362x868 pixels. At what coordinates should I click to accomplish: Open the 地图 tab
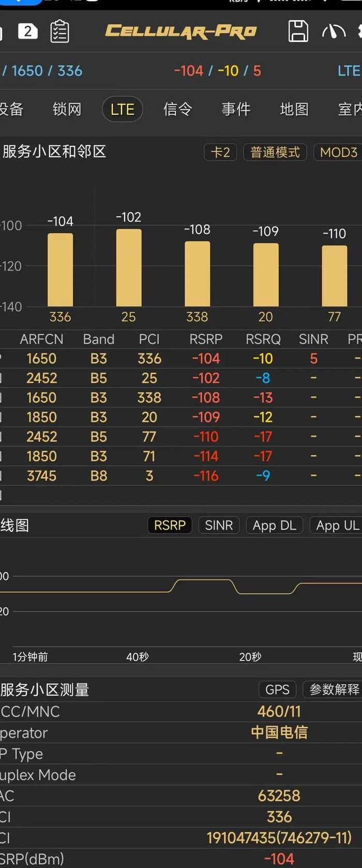[294, 109]
